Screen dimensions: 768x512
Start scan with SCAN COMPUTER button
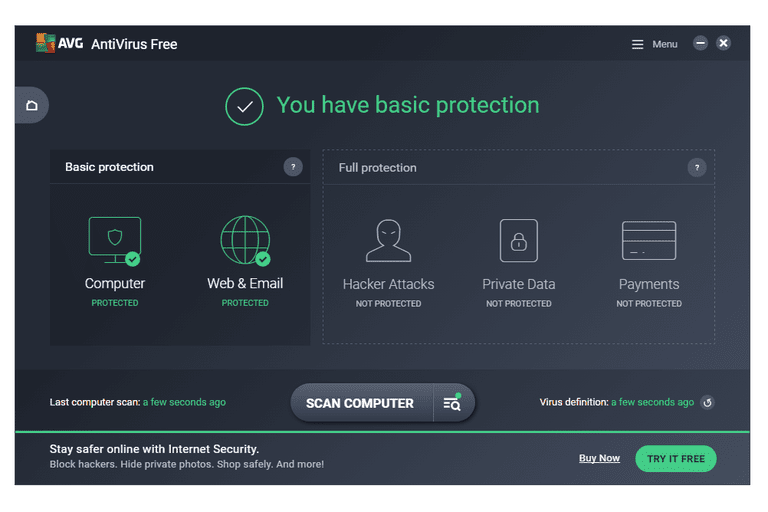point(361,403)
